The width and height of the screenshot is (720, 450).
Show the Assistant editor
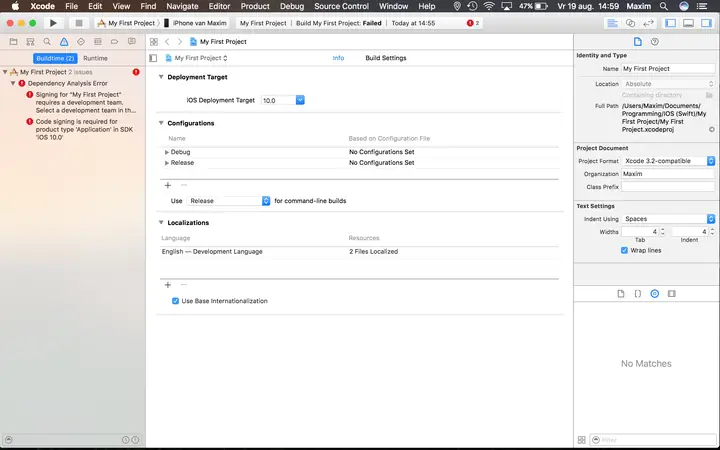[x=630, y=23]
